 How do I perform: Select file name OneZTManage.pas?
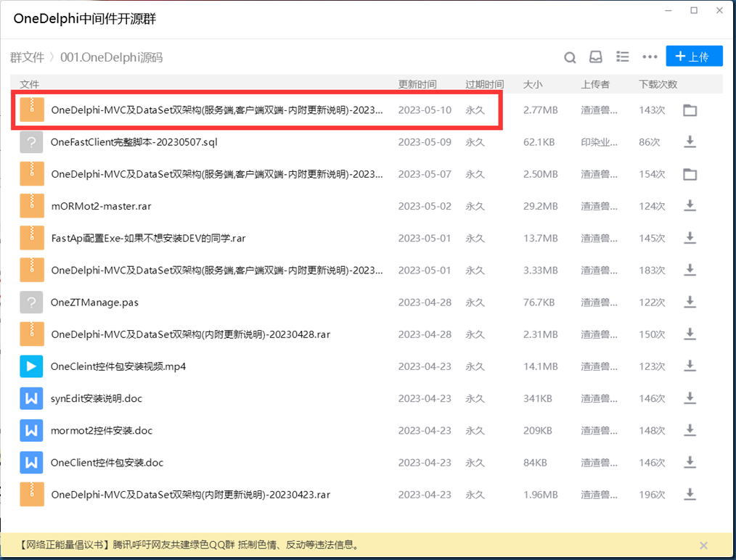point(94,302)
